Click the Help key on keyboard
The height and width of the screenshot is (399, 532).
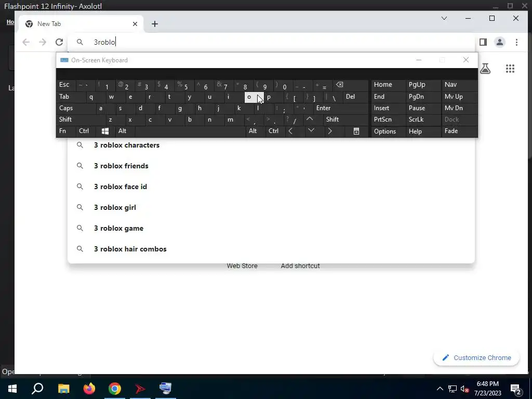423,131
